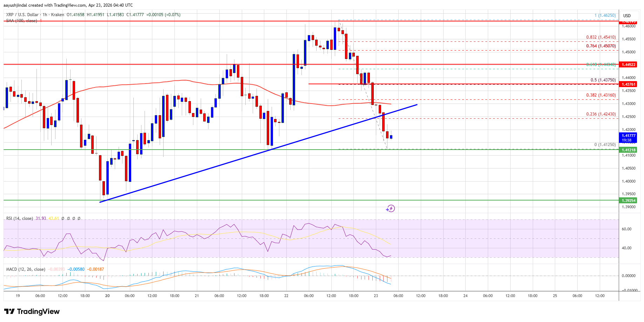Select the 0.382 (1.43160) Fibonacci level label
The image size is (644, 322).
click(601, 95)
